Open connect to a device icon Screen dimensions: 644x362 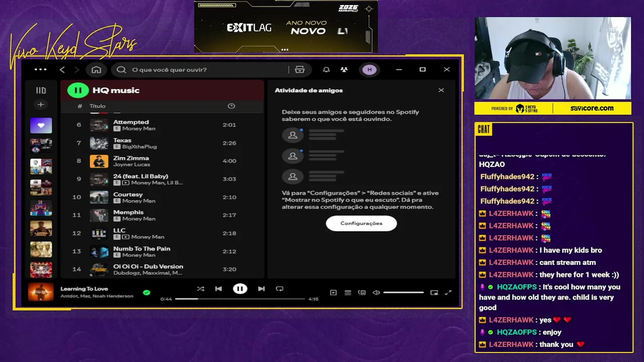click(x=362, y=293)
